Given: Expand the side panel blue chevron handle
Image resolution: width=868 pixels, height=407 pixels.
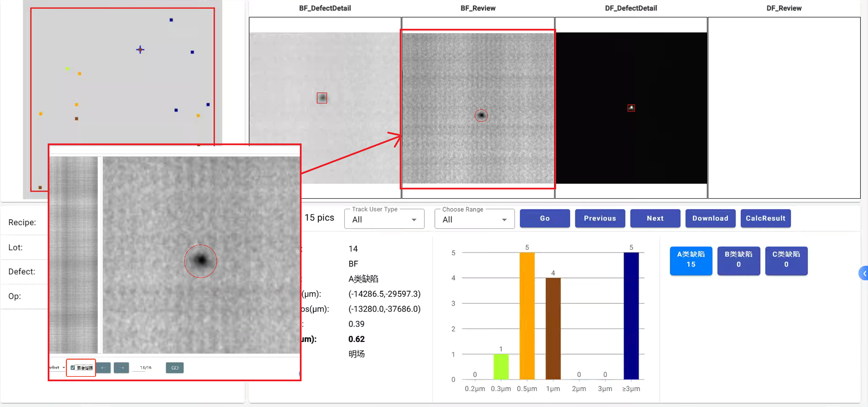Looking at the screenshot, I should [864, 273].
